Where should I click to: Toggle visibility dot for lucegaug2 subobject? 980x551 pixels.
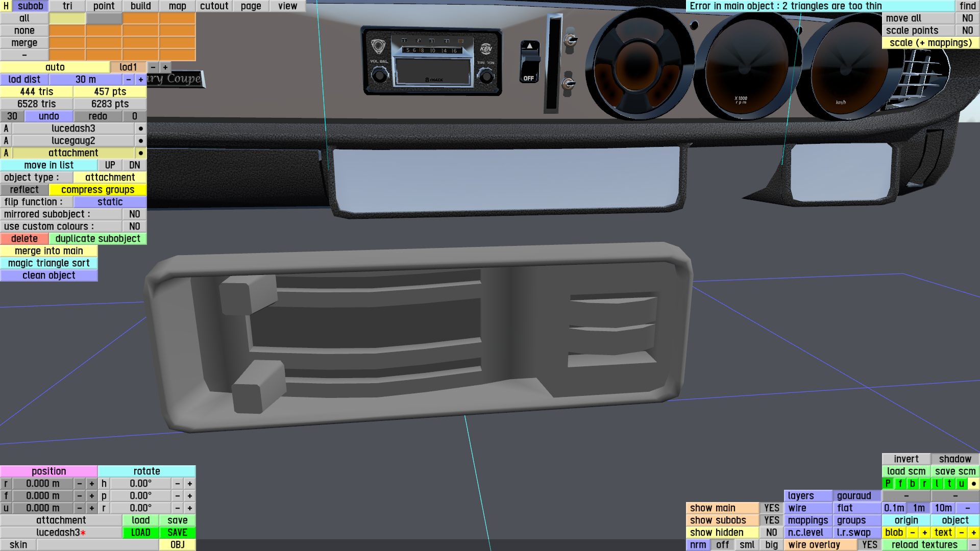pyautogui.click(x=140, y=141)
